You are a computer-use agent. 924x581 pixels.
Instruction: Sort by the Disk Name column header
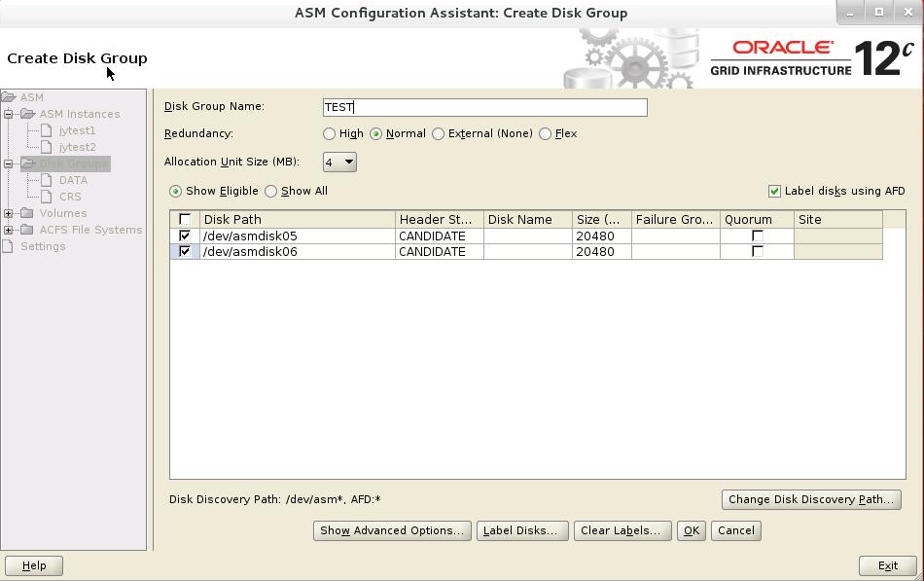(528, 219)
